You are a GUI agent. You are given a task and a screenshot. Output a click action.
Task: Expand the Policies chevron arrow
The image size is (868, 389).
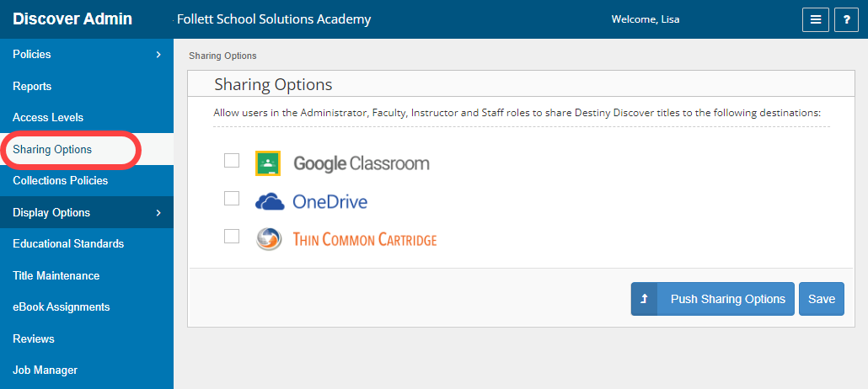point(158,54)
